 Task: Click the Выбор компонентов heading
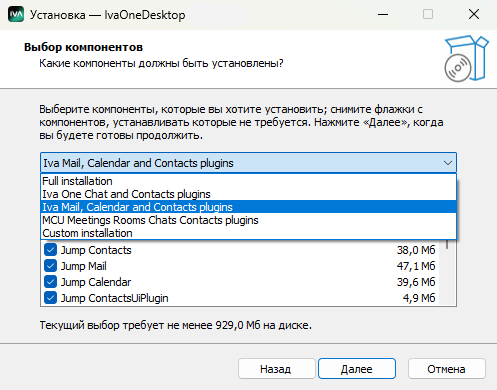tap(83, 47)
